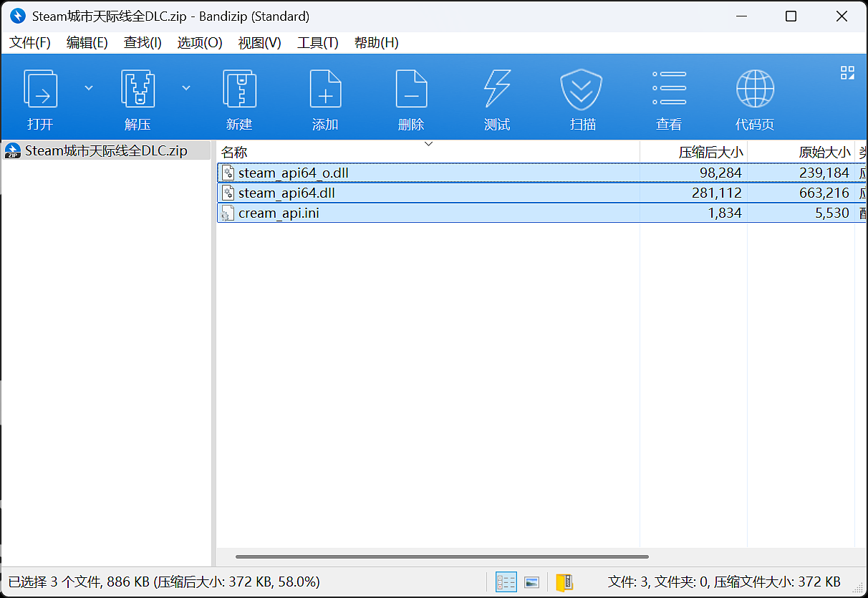Select Steam城市天际线全DLC.zip in the tree panel
This screenshot has width=868, height=598.
pos(106,150)
